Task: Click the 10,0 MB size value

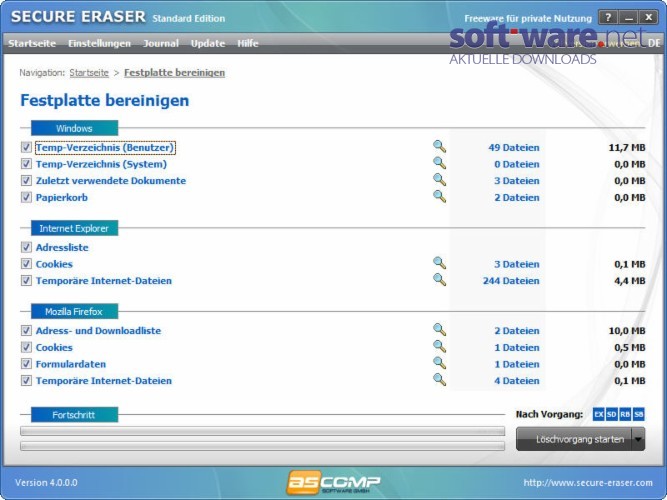Action: [627, 331]
